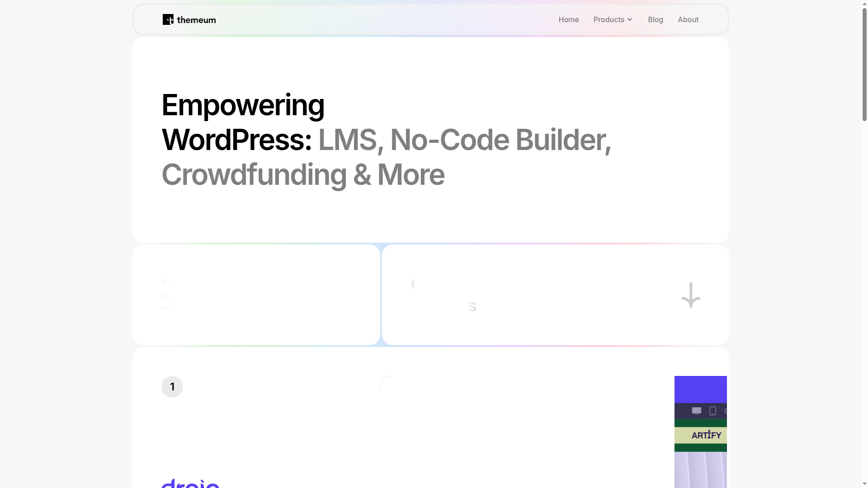
Task: Click the ARTIFY brand logo
Action: (x=706, y=435)
